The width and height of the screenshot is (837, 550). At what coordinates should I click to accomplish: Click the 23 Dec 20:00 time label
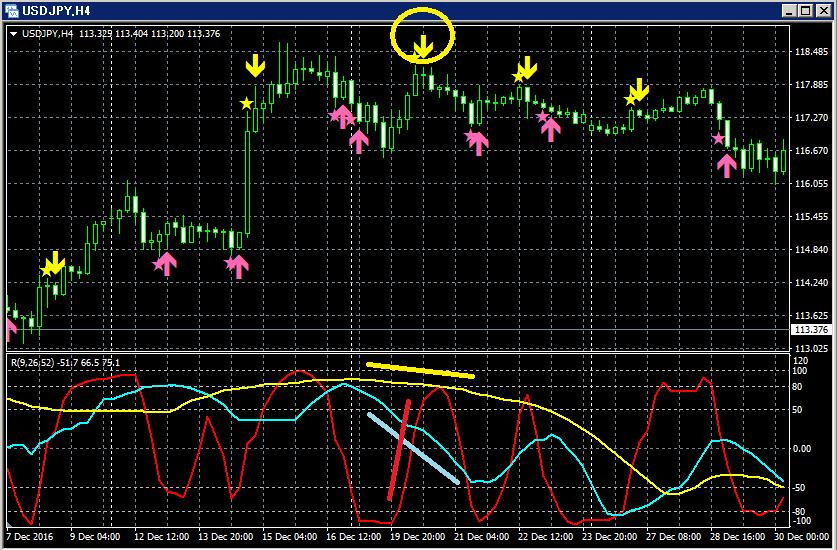609,536
